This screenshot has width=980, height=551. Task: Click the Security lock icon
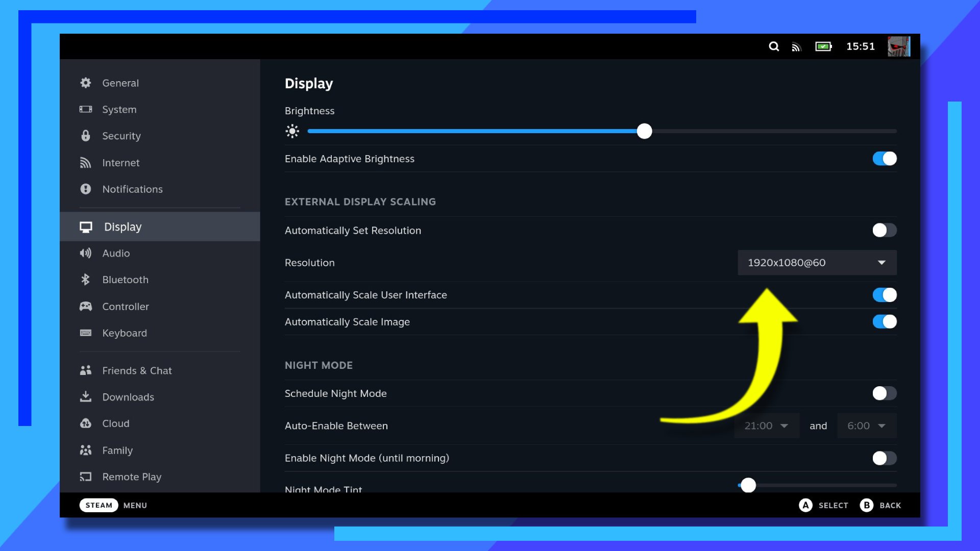(86, 136)
